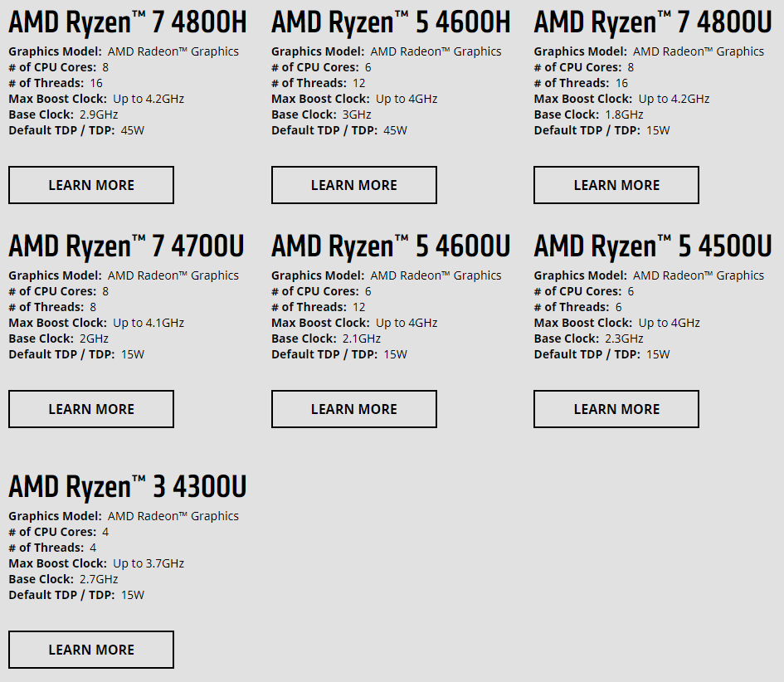Image resolution: width=784 pixels, height=682 pixels.
Task: Open LEARN MORE for Ryzen 7 4800U
Action: 616,185
